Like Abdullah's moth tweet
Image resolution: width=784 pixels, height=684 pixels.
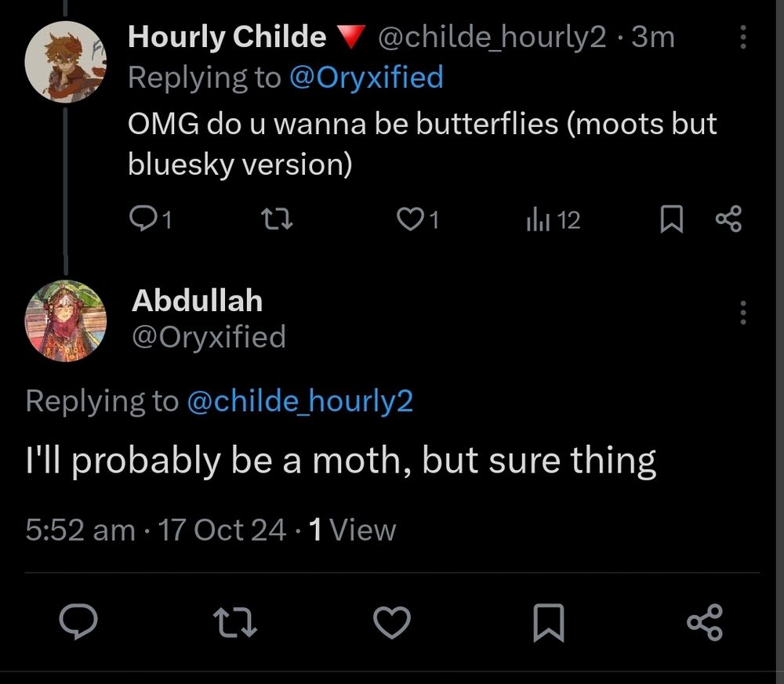(x=392, y=622)
